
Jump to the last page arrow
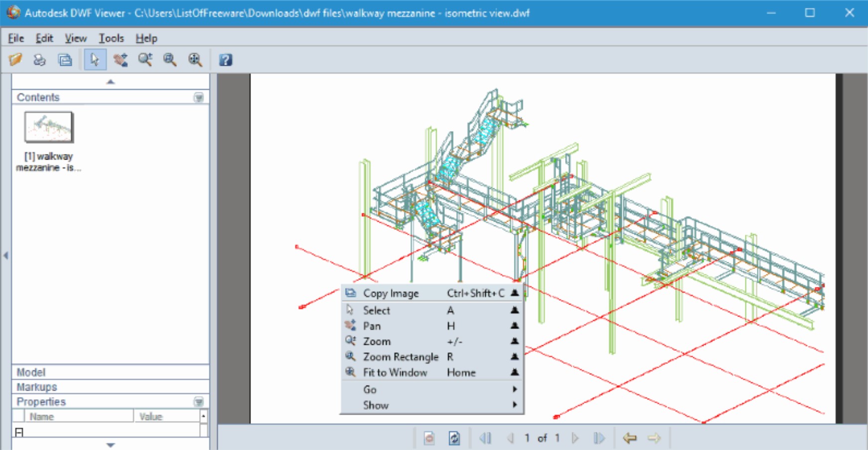coord(599,438)
